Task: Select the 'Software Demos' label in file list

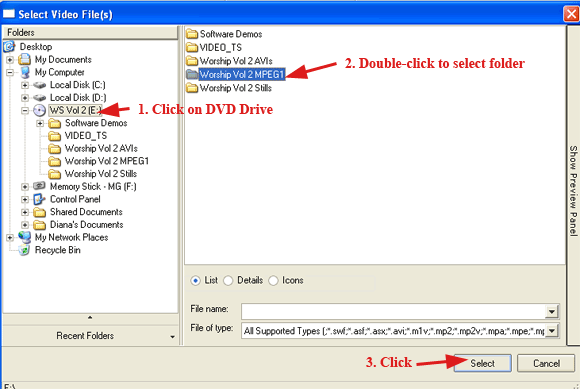Action: (x=231, y=34)
